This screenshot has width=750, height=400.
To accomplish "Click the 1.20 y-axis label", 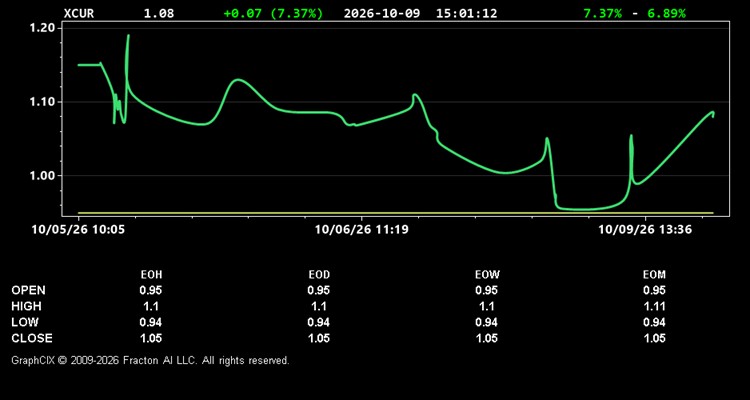I will tap(42, 28).
